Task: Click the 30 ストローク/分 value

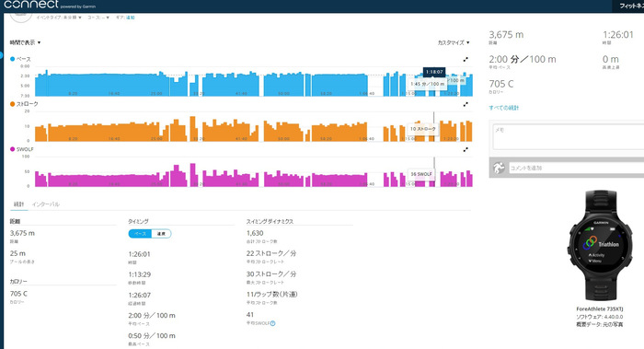Action: tap(271, 274)
